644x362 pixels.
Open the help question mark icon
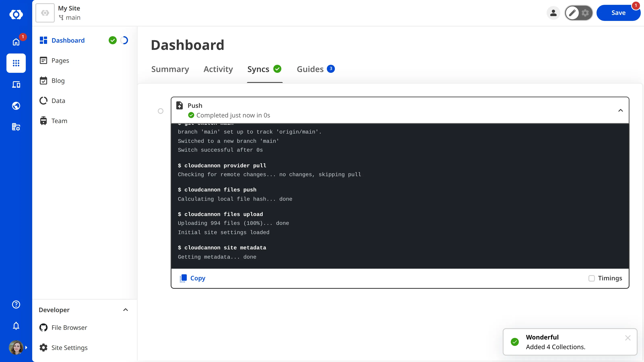pyautogui.click(x=16, y=304)
